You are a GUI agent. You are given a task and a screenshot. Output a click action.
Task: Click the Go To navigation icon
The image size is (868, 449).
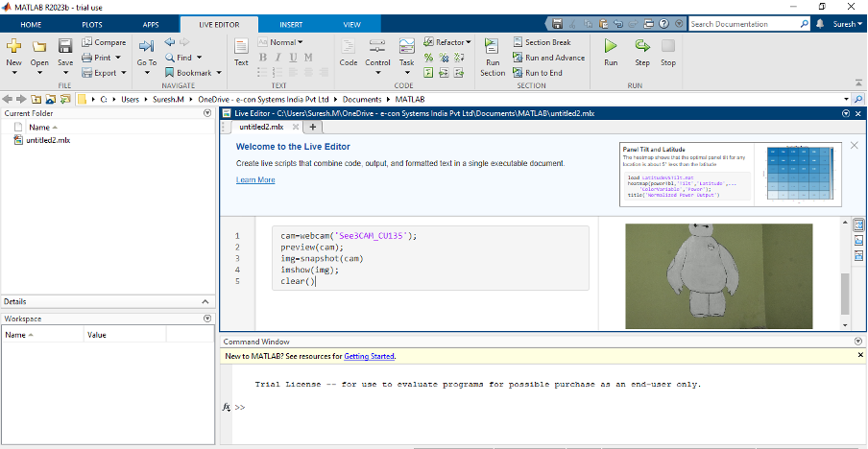click(x=147, y=46)
